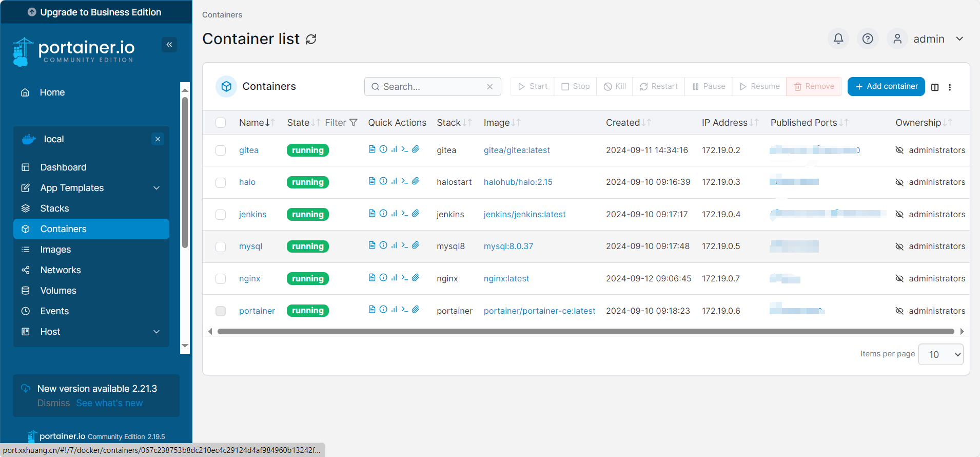Expand Host submenu
980x457 pixels.
pyautogui.click(x=156, y=332)
